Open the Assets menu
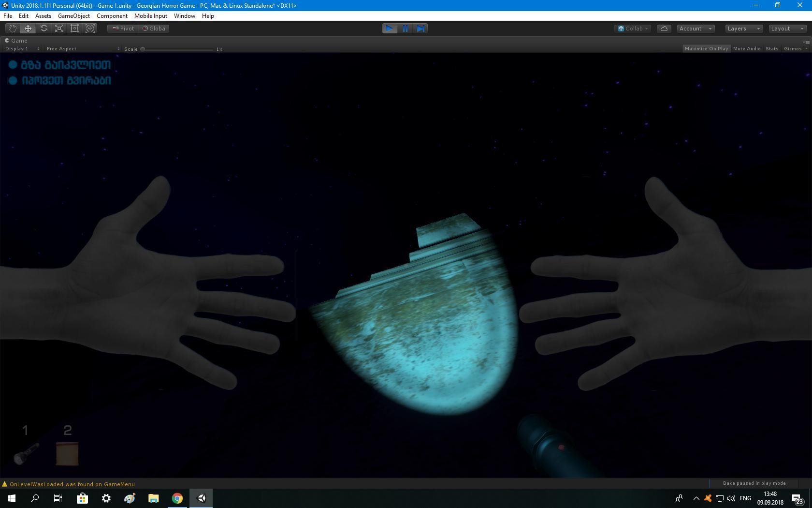Screen dimensions: 812x508 [x=43, y=16]
